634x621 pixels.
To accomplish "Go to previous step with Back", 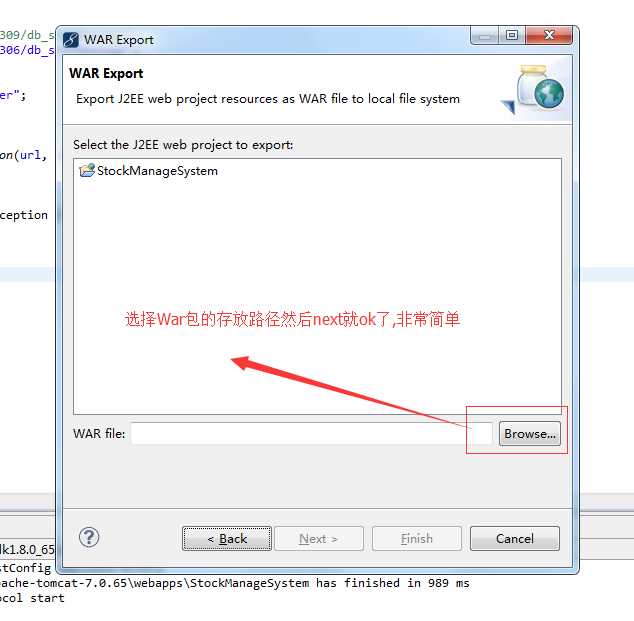I will [x=227, y=539].
